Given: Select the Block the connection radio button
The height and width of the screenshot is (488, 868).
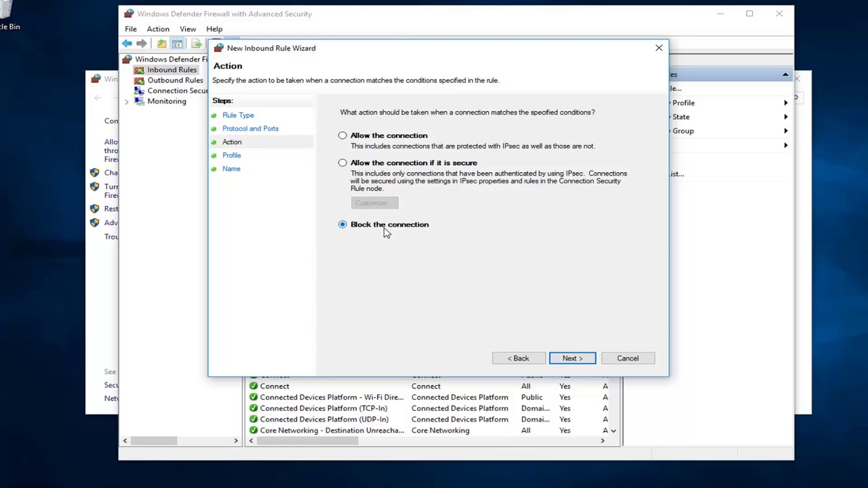Looking at the screenshot, I should point(342,224).
